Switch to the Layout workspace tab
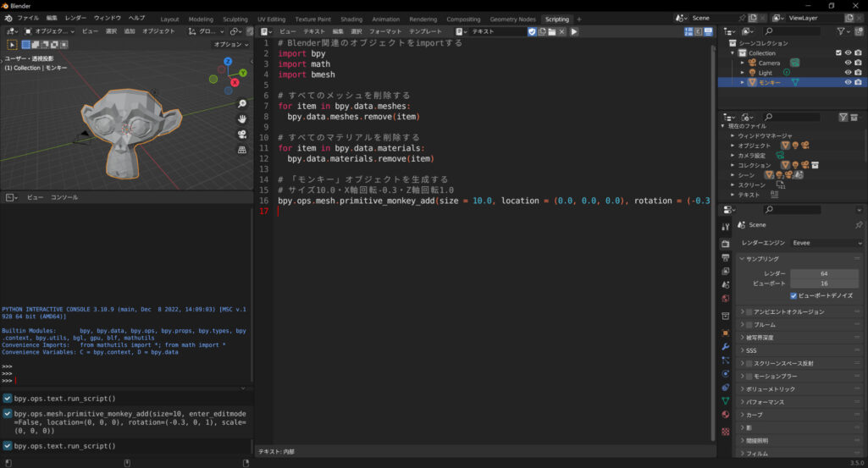Viewport: 868px width, 468px height. [x=169, y=19]
